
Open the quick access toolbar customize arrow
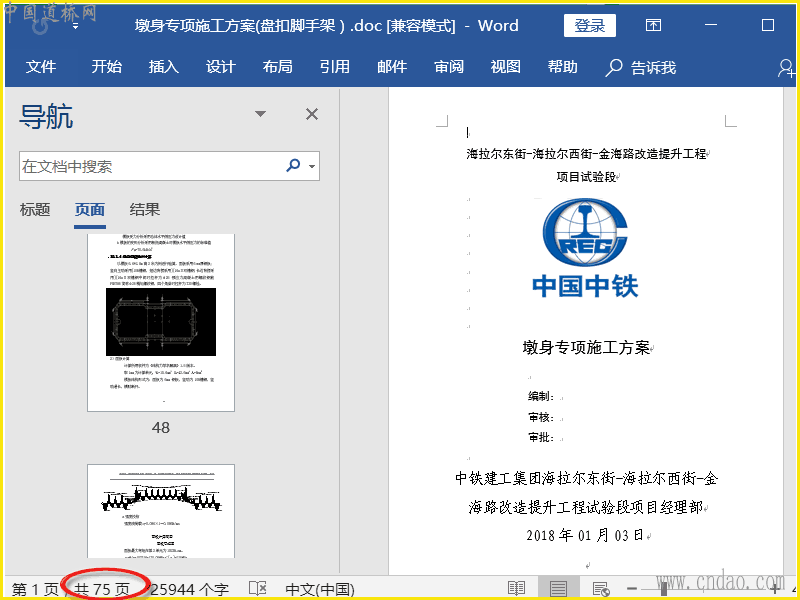point(76,26)
